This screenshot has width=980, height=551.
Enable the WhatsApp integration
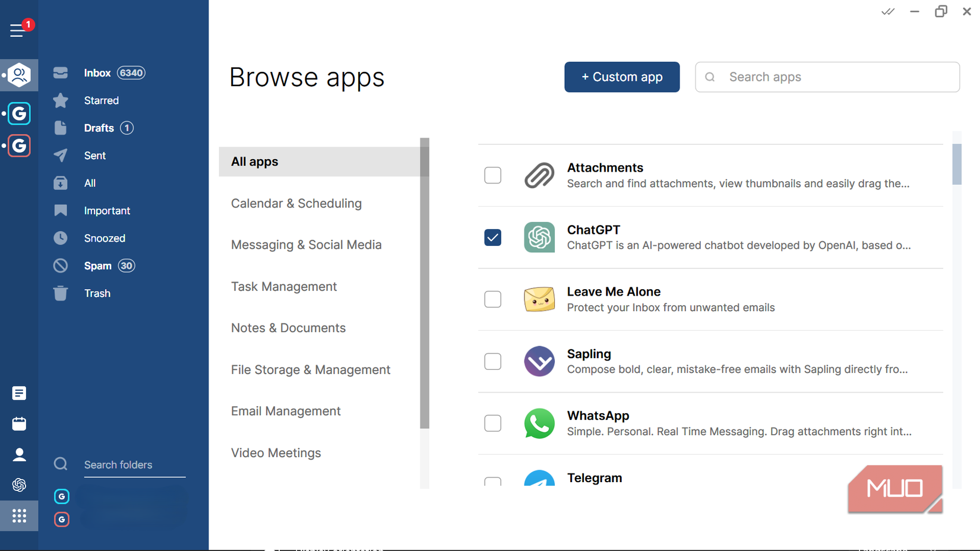(492, 423)
